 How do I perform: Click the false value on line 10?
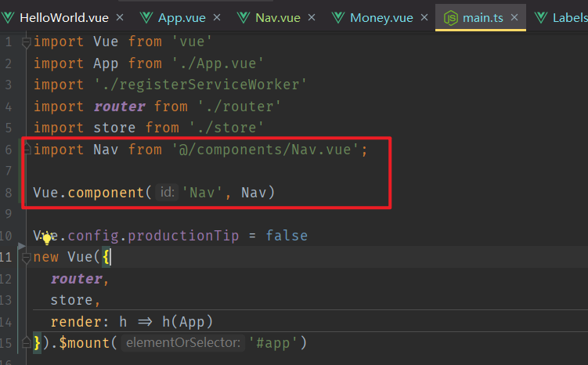click(287, 236)
